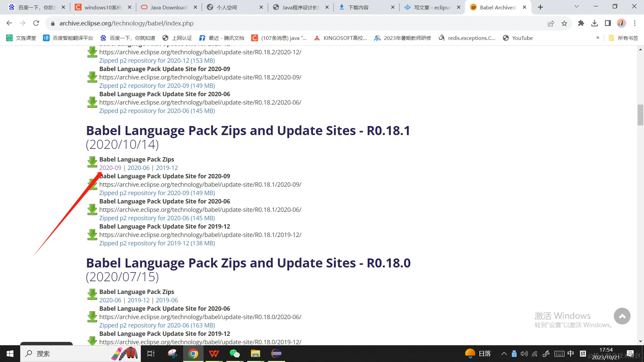Open the Chrome extensions puzzle icon
The height and width of the screenshot is (362, 644).
click(581, 23)
